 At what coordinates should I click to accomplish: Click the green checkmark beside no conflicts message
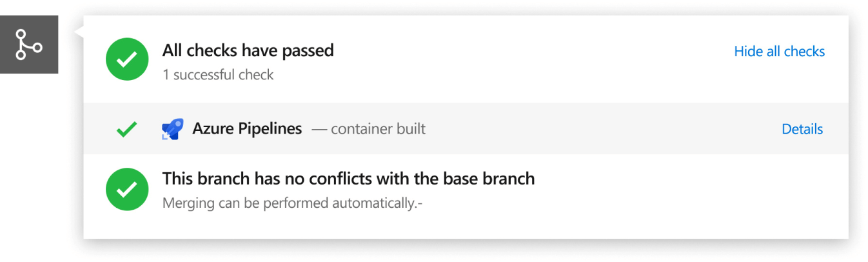tap(127, 189)
